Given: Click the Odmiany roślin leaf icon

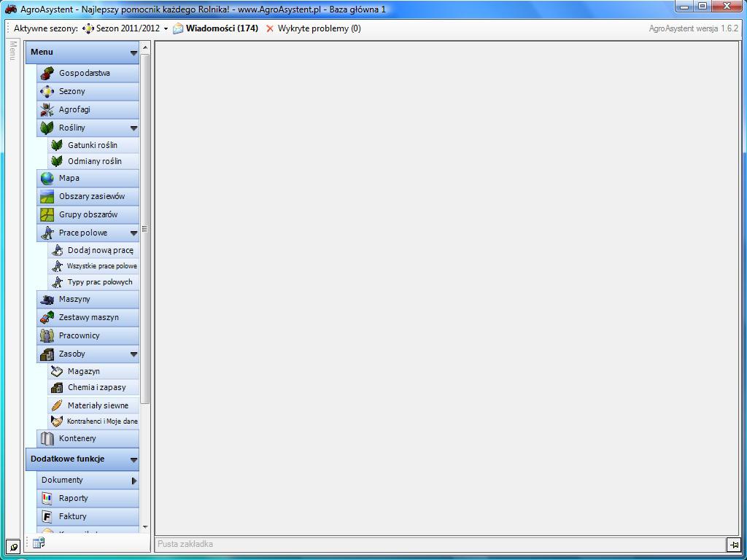Looking at the screenshot, I should (x=57, y=161).
